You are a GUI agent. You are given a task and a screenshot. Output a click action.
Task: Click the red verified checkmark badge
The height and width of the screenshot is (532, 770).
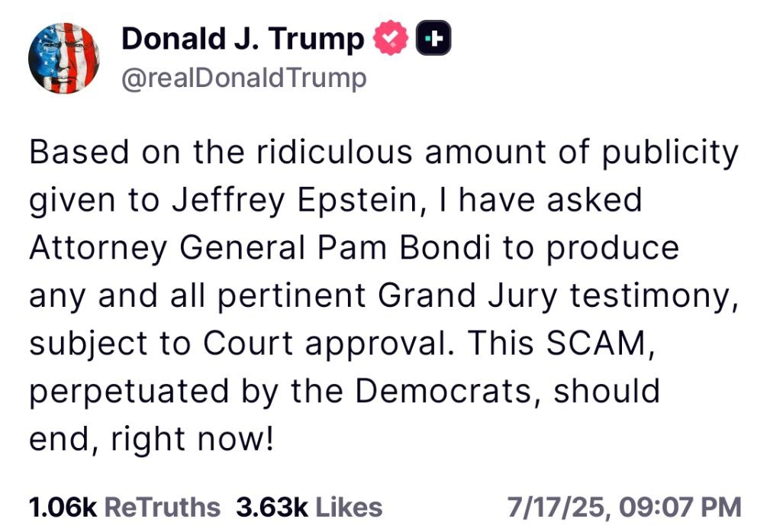pyautogui.click(x=391, y=38)
